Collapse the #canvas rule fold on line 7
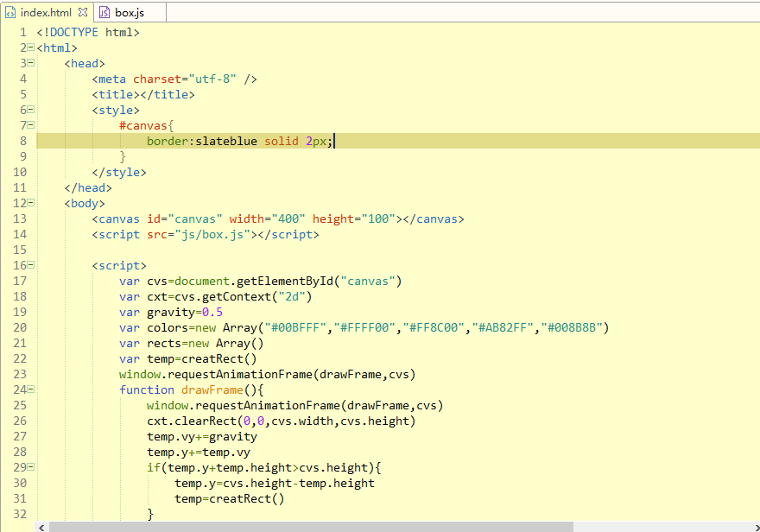The image size is (760, 532). tap(31, 125)
